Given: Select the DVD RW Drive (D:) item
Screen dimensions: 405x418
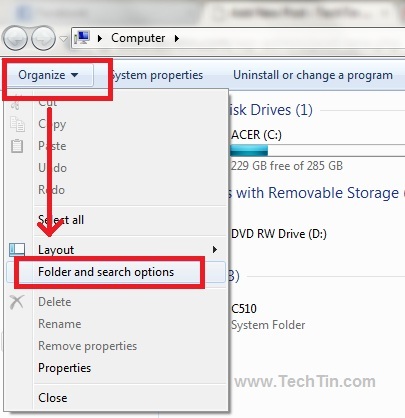Looking at the screenshot, I should 279,234.
